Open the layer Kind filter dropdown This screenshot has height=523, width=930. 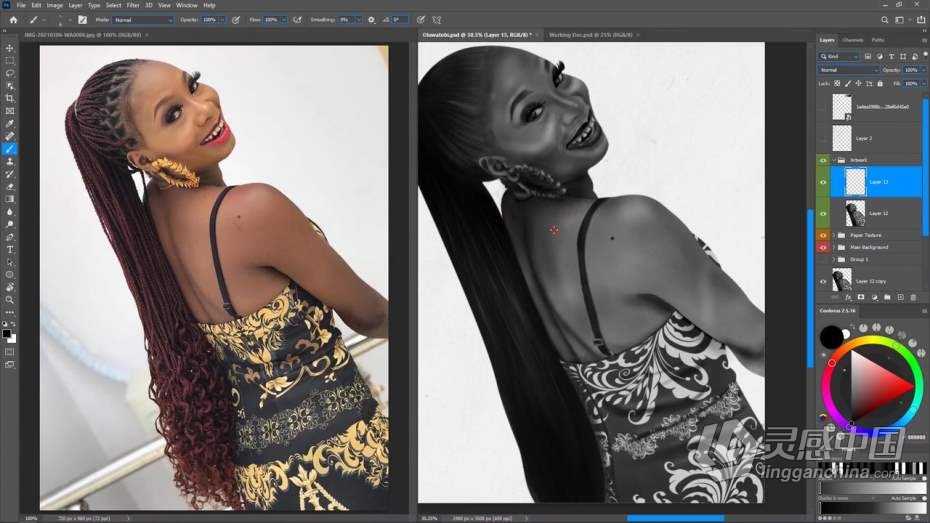point(839,56)
